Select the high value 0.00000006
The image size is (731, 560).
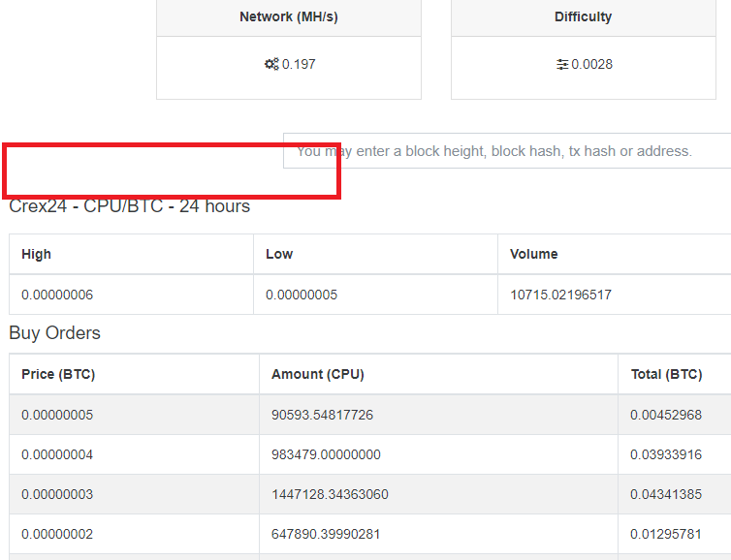57,295
